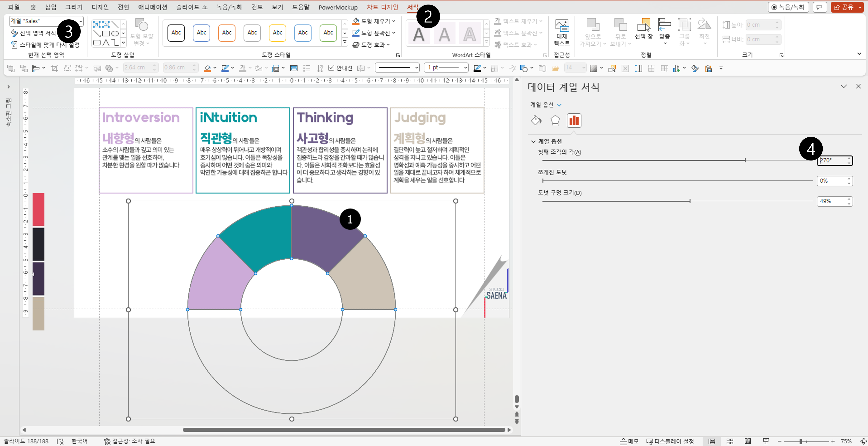Open the Effects pentagon tab in format pane
Image resolution: width=868 pixels, height=446 pixels.
(555, 120)
